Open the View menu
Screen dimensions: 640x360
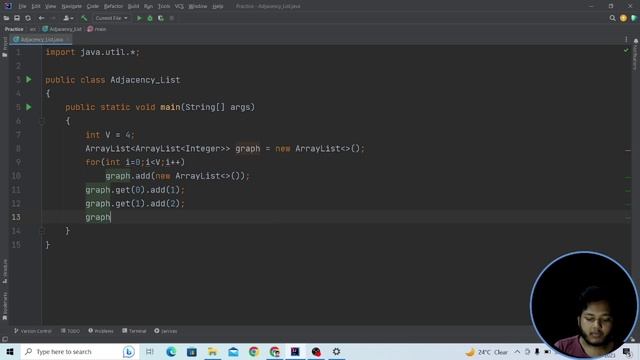[50, 6]
